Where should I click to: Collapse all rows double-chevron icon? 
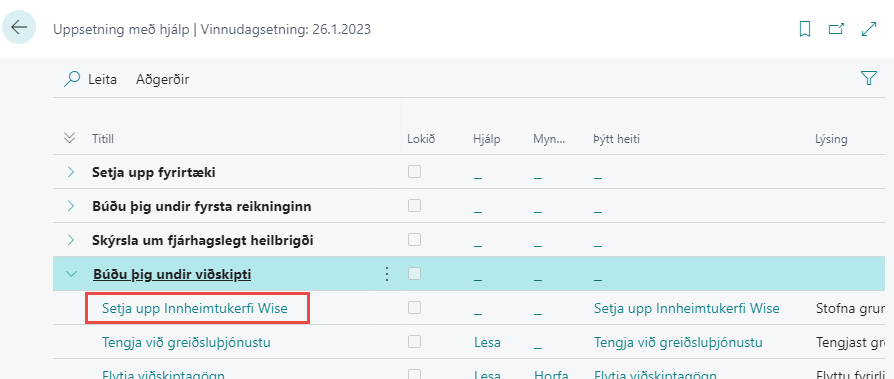[70, 138]
